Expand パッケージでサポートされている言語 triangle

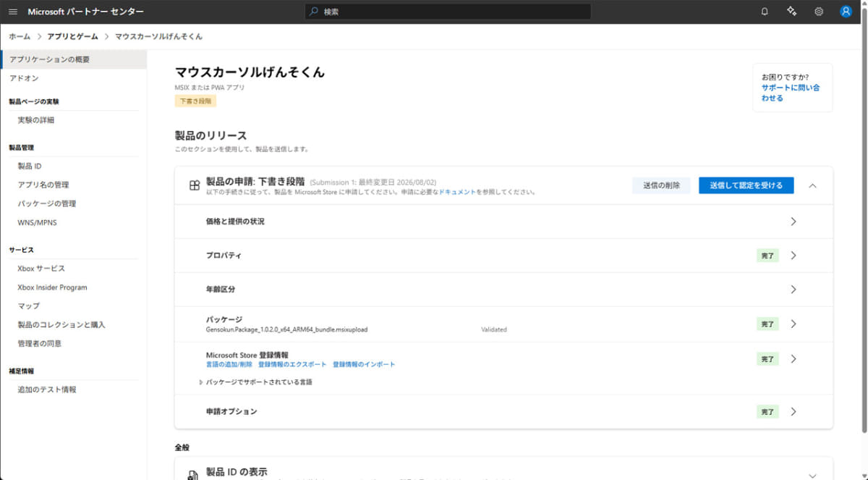[201, 382]
